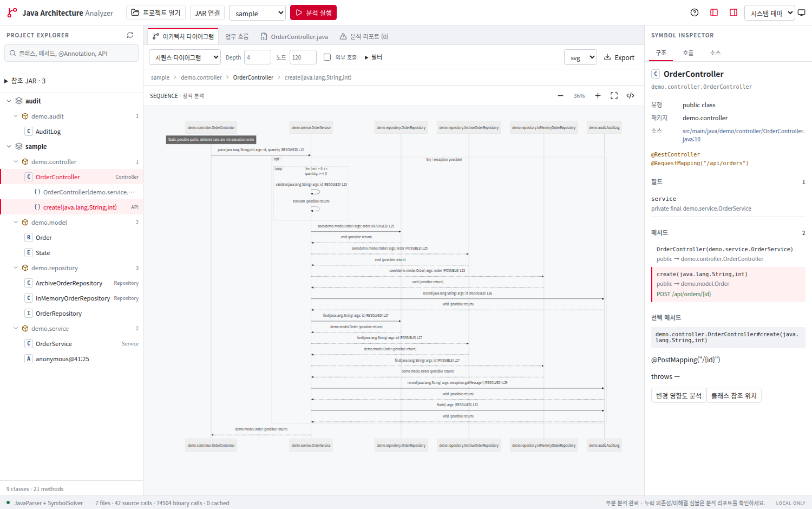The image size is (812, 509).
Task: Click the 프로젝트 열기 button
Action: pyautogui.click(x=156, y=12)
